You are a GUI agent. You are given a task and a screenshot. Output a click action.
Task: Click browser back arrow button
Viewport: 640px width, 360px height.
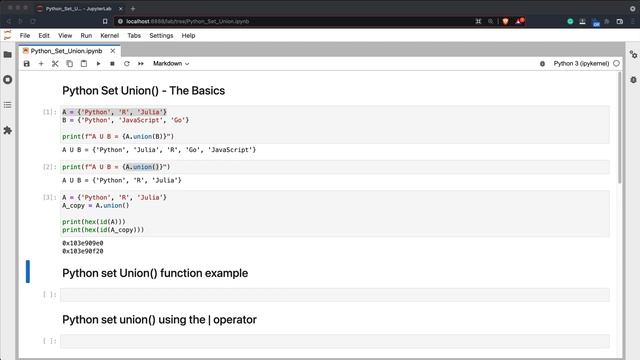(9, 21)
